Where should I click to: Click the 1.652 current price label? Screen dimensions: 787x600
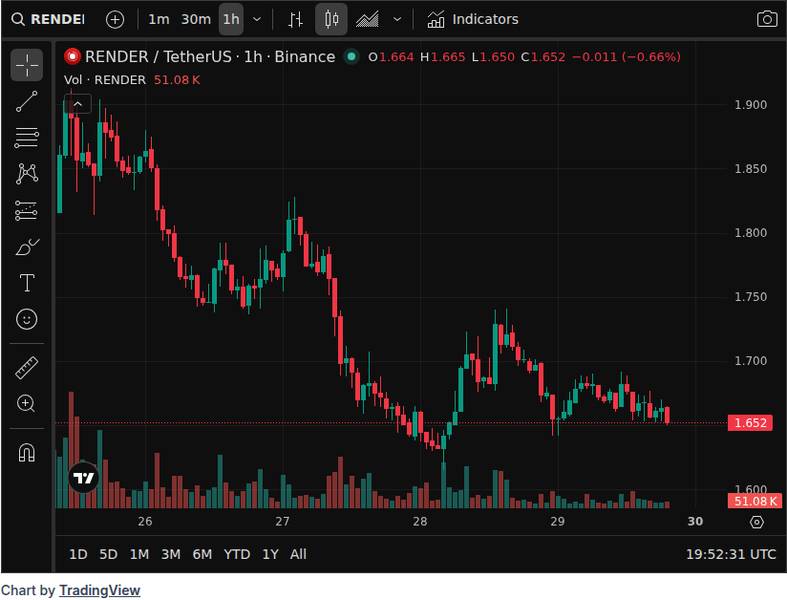pos(750,423)
